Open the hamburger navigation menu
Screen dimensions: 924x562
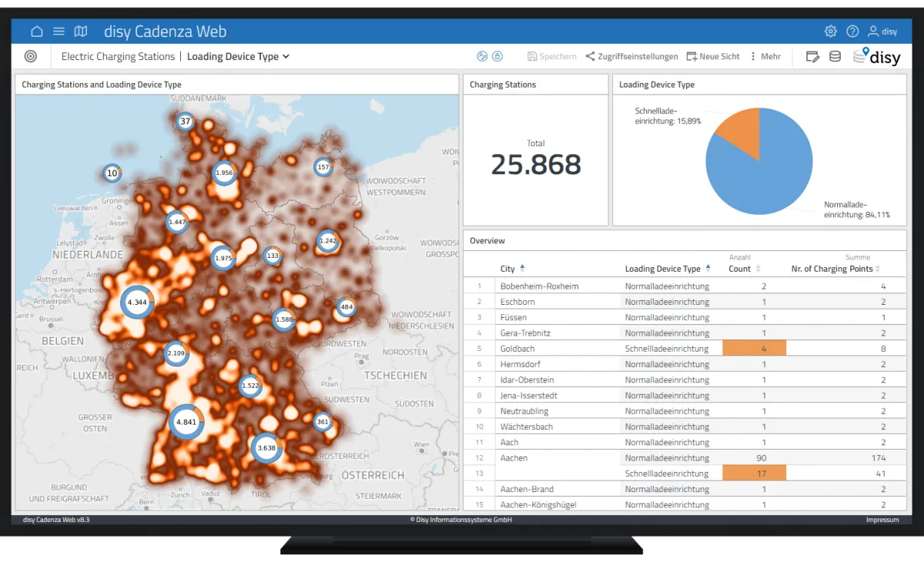(59, 32)
